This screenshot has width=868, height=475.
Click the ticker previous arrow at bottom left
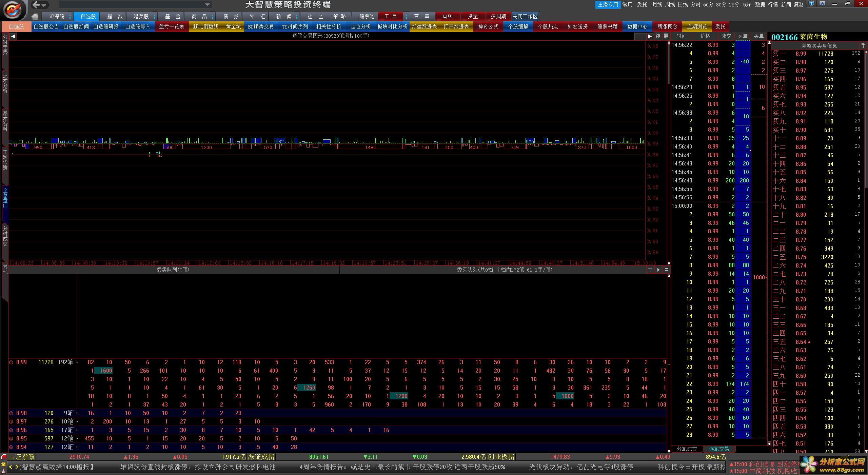tap(11, 467)
